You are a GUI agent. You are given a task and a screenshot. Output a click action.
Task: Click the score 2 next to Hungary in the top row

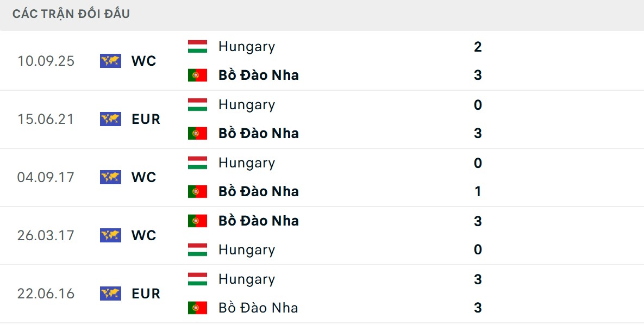click(x=477, y=47)
